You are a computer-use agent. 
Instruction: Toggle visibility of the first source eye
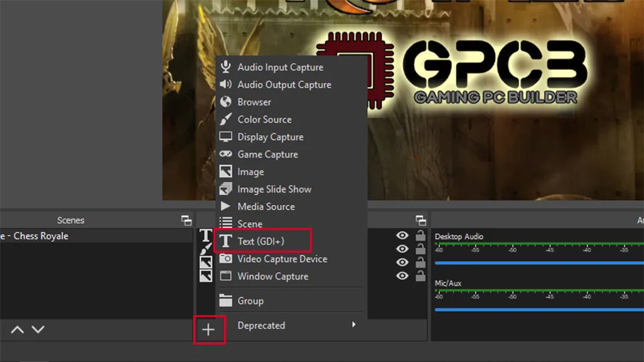click(x=402, y=235)
